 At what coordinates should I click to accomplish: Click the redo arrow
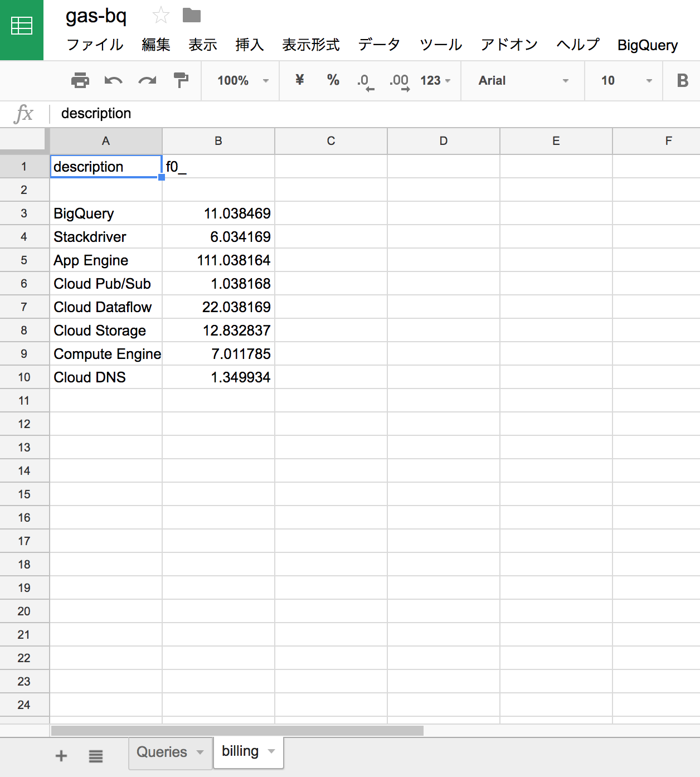click(147, 81)
